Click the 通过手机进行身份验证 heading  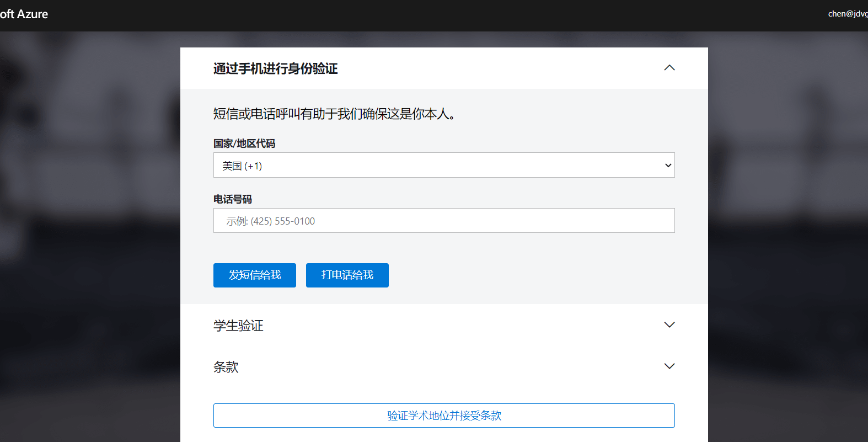click(275, 68)
